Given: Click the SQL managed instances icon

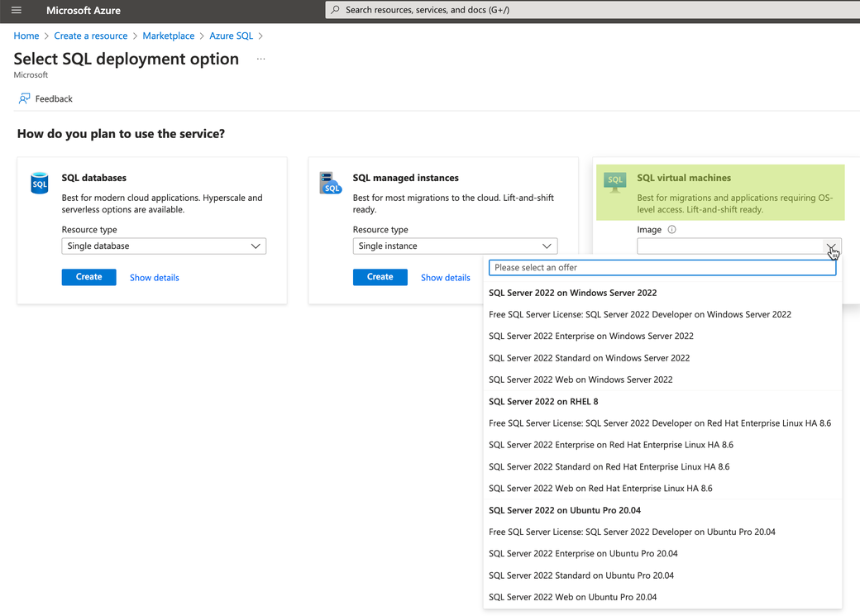Looking at the screenshot, I should 330,184.
